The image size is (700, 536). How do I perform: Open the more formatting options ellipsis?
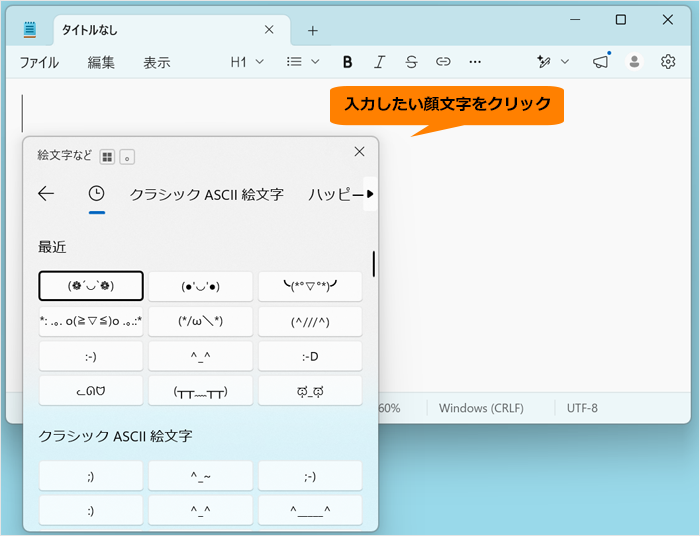pos(475,62)
